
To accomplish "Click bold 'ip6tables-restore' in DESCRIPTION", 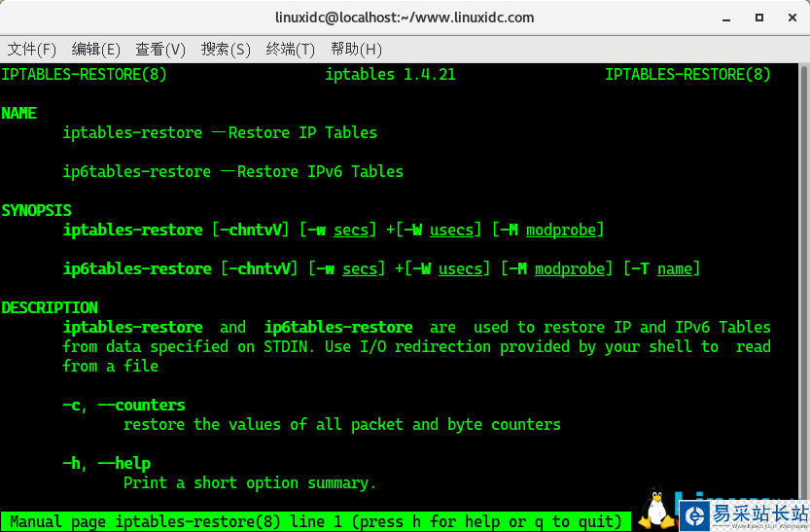I will [x=338, y=328].
